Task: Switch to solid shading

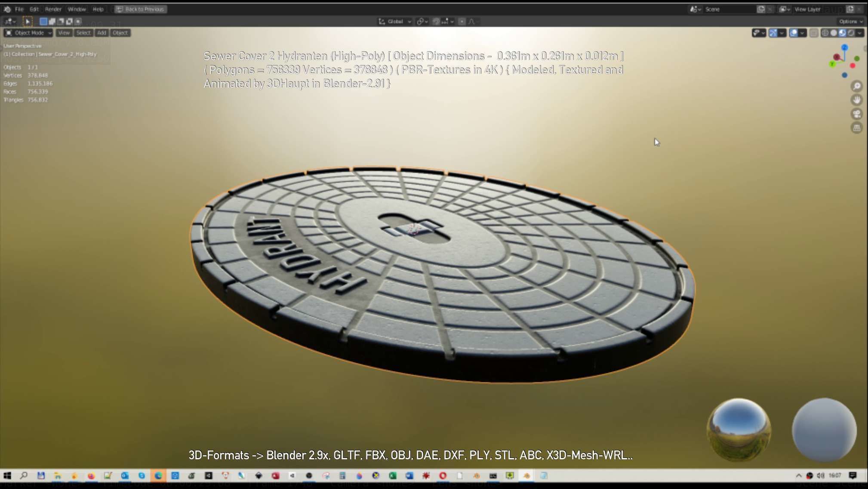Action: point(834,33)
